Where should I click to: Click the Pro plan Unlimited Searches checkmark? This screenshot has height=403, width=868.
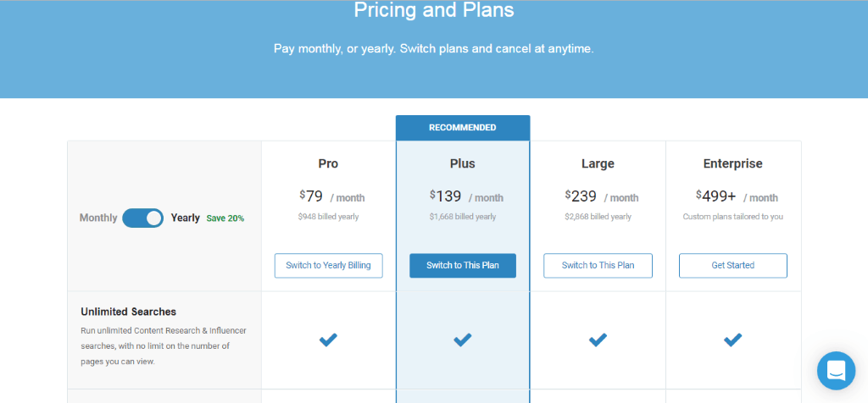328,340
